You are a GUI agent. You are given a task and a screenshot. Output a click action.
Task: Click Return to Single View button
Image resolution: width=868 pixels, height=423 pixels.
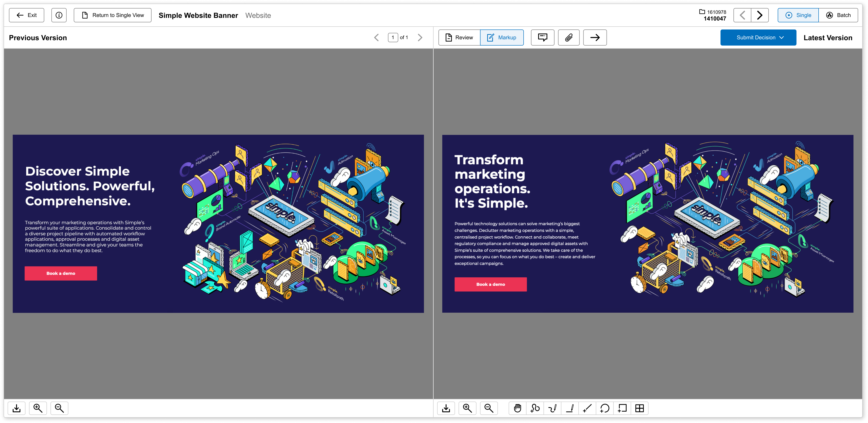(x=113, y=15)
